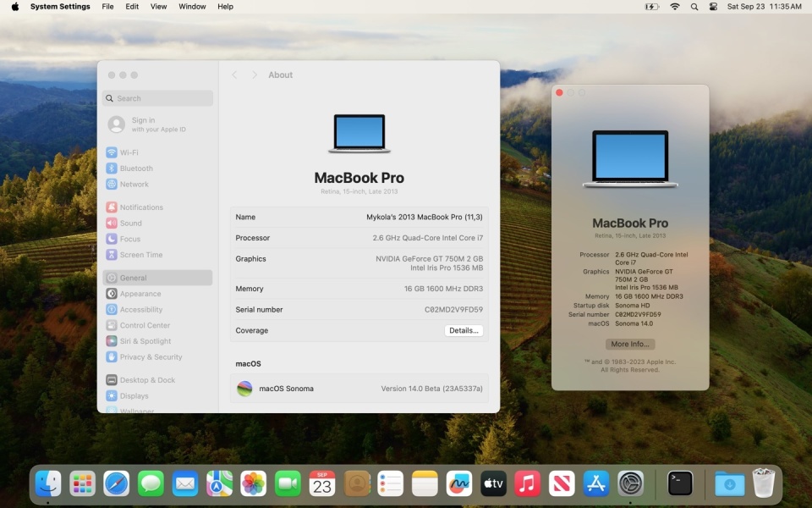Click the Coverage Details button
Viewport: 812px width, 508px height.
coord(464,330)
